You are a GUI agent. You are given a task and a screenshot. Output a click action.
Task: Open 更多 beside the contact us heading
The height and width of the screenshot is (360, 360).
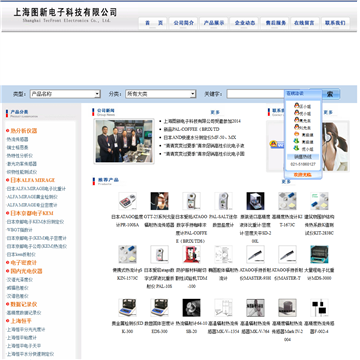pos(328,112)
